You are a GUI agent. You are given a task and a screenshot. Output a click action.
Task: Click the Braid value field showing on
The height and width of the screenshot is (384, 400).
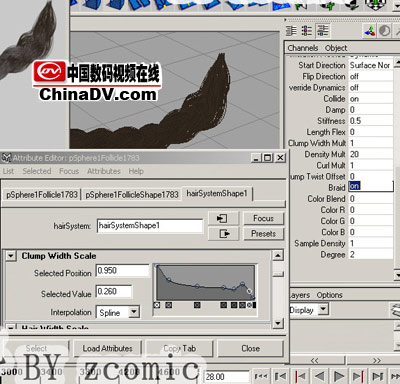click(x=371, y=186)
